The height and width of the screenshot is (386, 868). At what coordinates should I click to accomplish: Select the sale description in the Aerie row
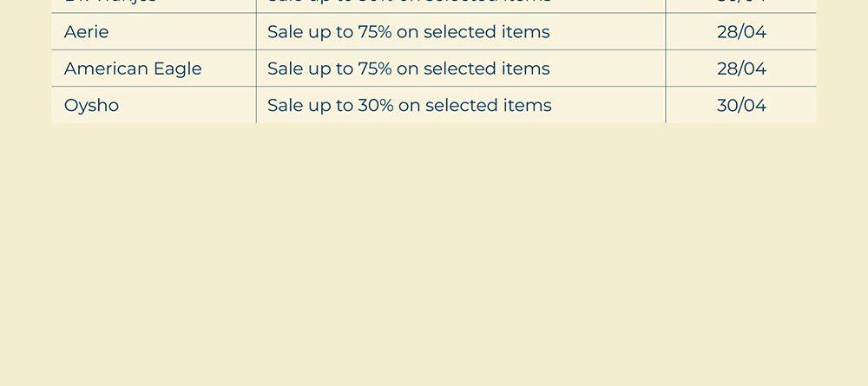tap(408, 32)
